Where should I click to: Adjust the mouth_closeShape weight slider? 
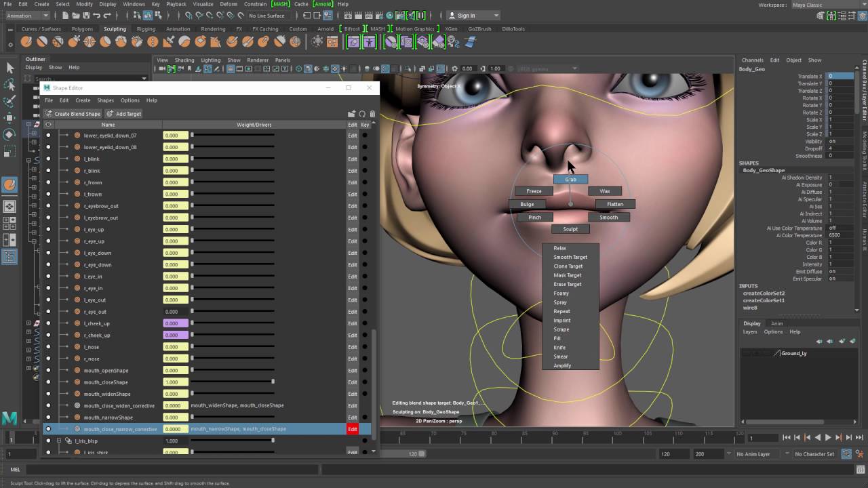[233, 382]
